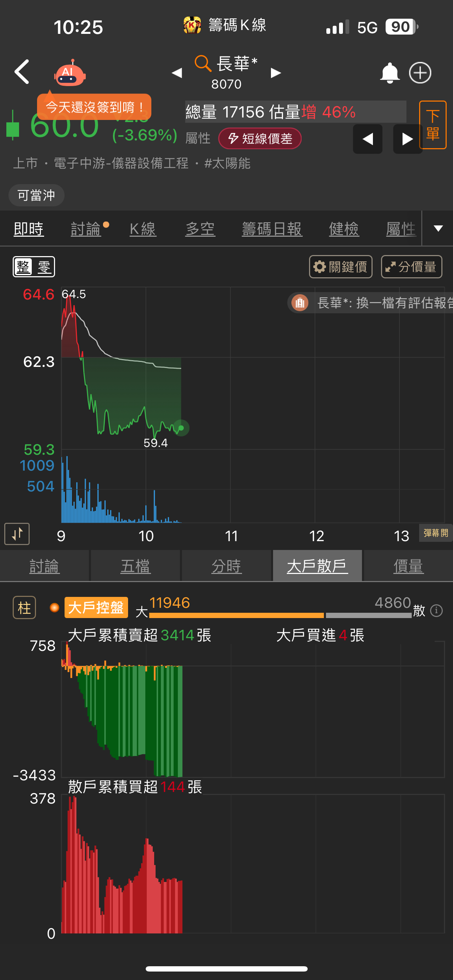Open the 多空 tab
The height and width of the screenshot is (980, 453).
pos(200,229)
